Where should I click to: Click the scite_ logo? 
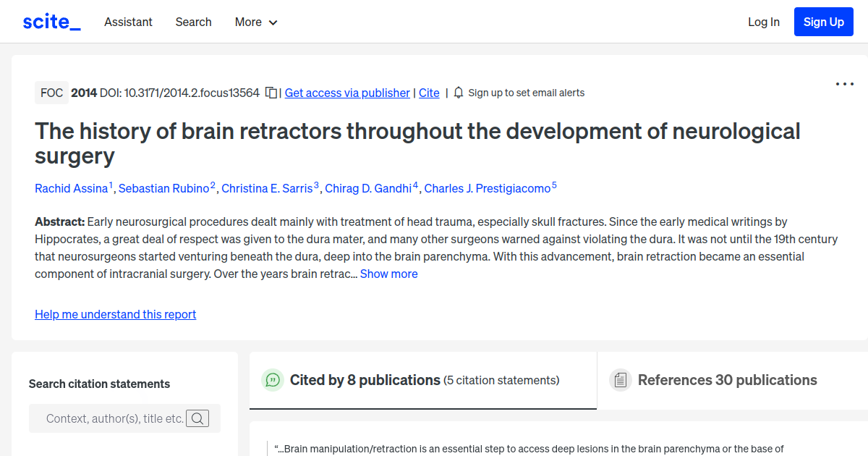[x=51, y=21]
